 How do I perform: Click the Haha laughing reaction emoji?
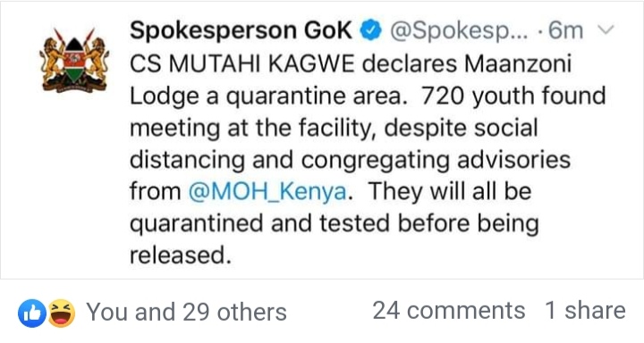[x=62, y=313]
